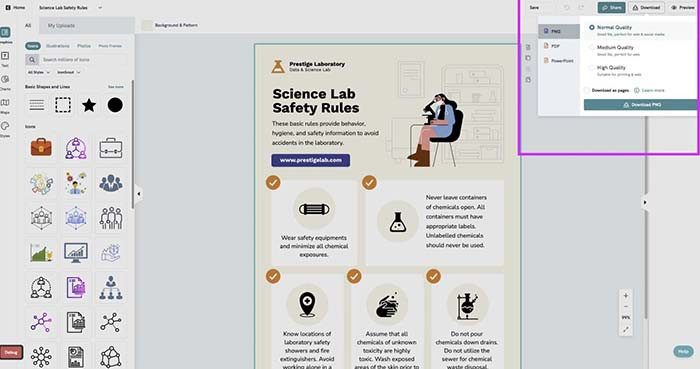Select the location pin icon on canvas
The image size is (700, 369).
point(307,304)
